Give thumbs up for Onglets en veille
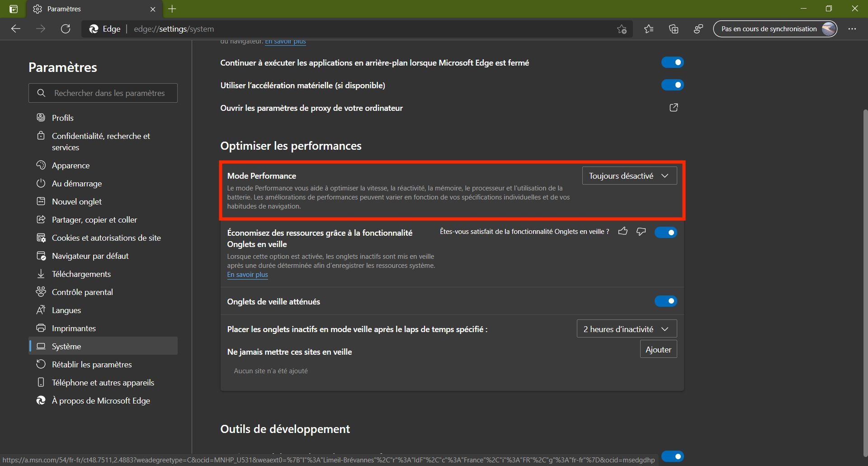Image resolution: width=868 pixels, height=466 pixels. (x=623, y=232)
